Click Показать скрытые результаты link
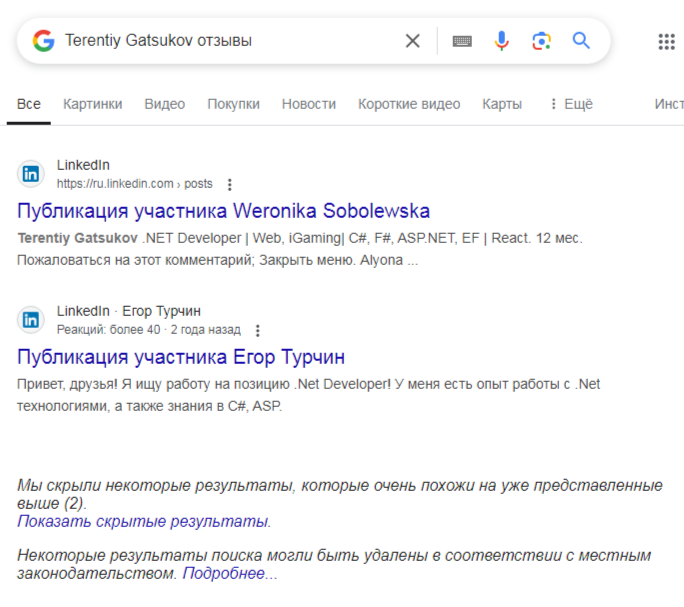Viewport: 684px width, 607px height. tap(142, 521)
